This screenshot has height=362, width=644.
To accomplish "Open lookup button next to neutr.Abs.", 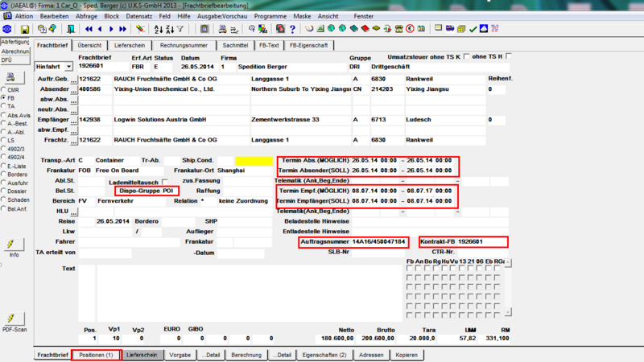I will click(x=73, y=110).
